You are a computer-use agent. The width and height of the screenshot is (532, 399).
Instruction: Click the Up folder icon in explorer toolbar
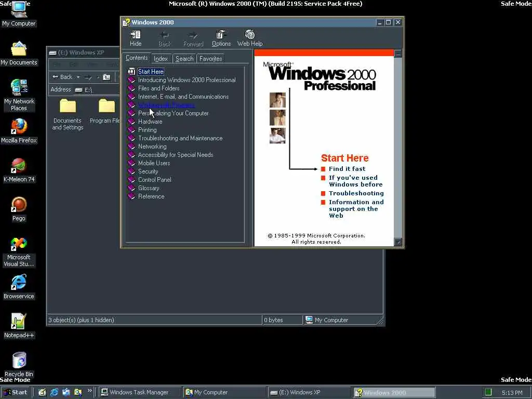coord(107,77)
